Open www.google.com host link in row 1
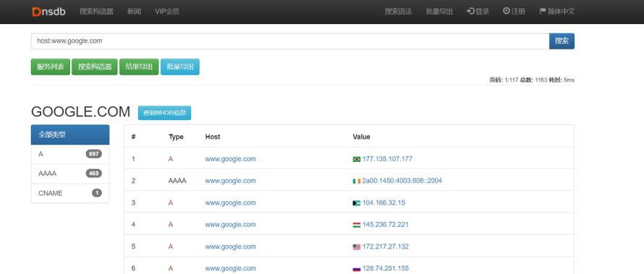644x274 pixels. click(230, 159)
